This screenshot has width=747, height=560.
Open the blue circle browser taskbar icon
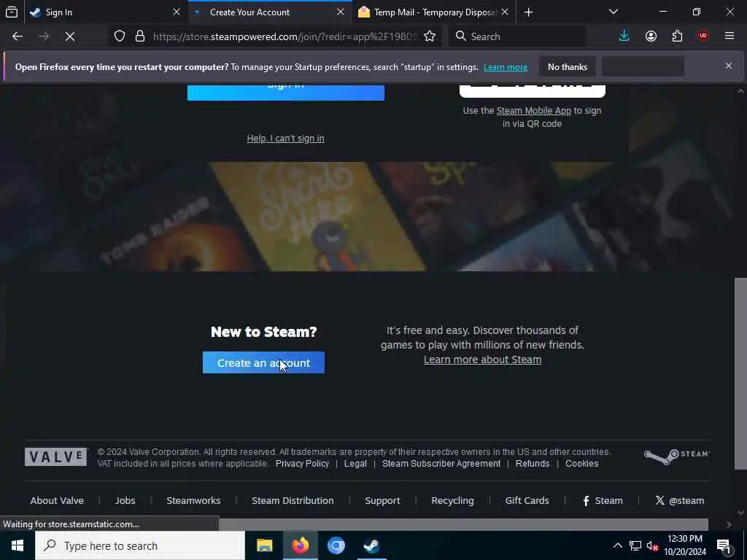point(336,545)
